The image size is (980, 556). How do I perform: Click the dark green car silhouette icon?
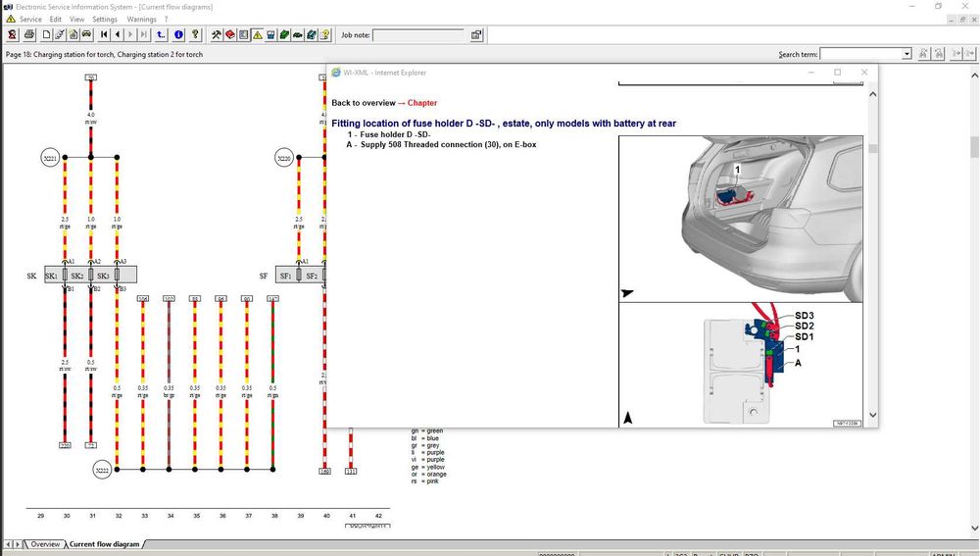click(298, 35)
